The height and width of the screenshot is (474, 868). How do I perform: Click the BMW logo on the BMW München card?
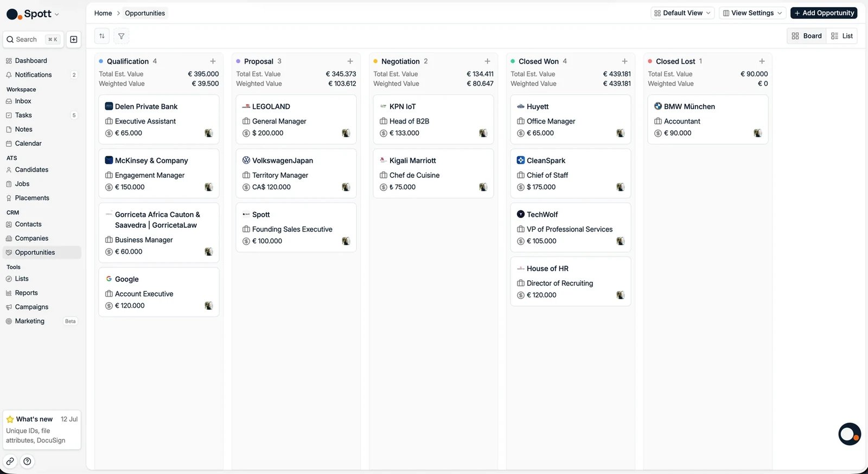pos(658,106)
